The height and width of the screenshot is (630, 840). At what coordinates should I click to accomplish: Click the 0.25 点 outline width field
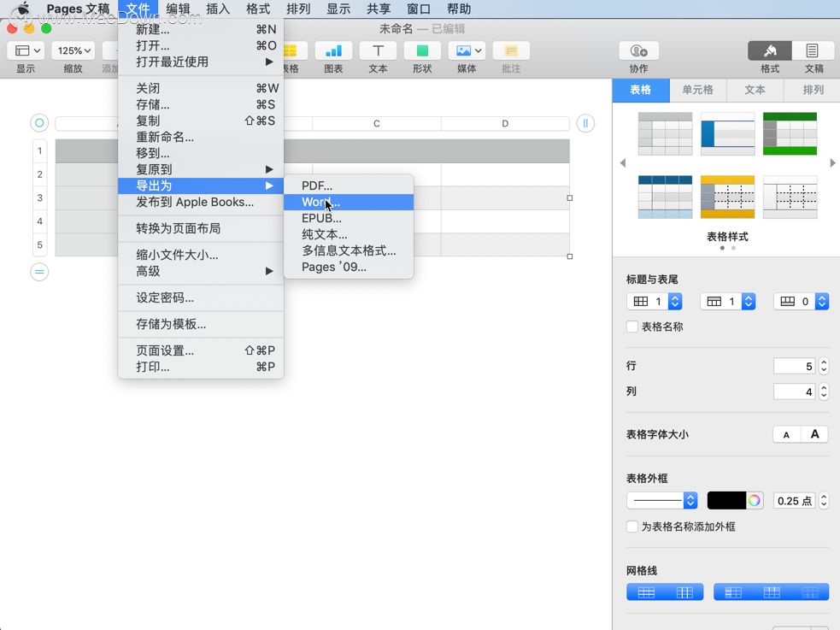[x=795, y=500]
